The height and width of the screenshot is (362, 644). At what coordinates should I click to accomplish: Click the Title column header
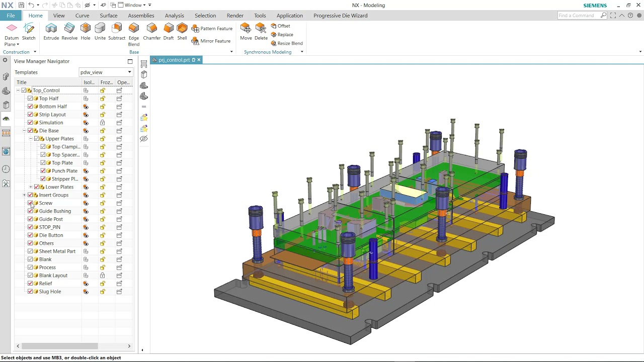coord(48,82)
